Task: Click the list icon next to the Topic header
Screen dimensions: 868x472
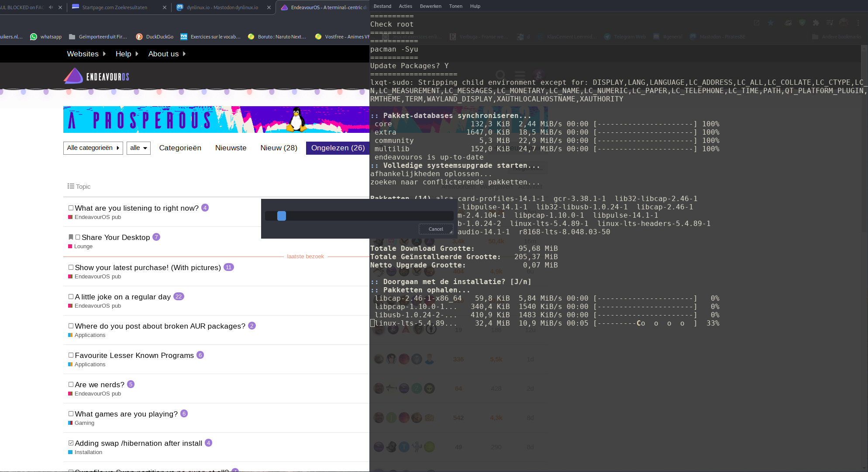Action: coord(70,186)
